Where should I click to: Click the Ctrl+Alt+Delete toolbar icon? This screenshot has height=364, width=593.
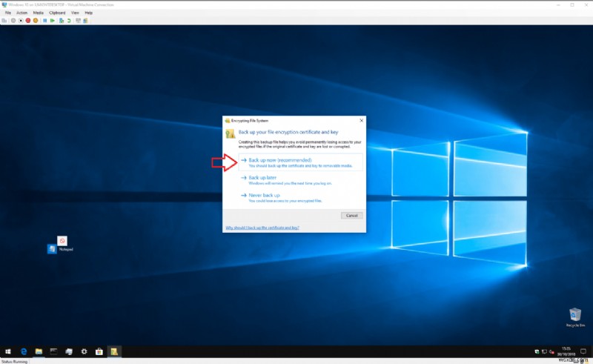[4, 21]
